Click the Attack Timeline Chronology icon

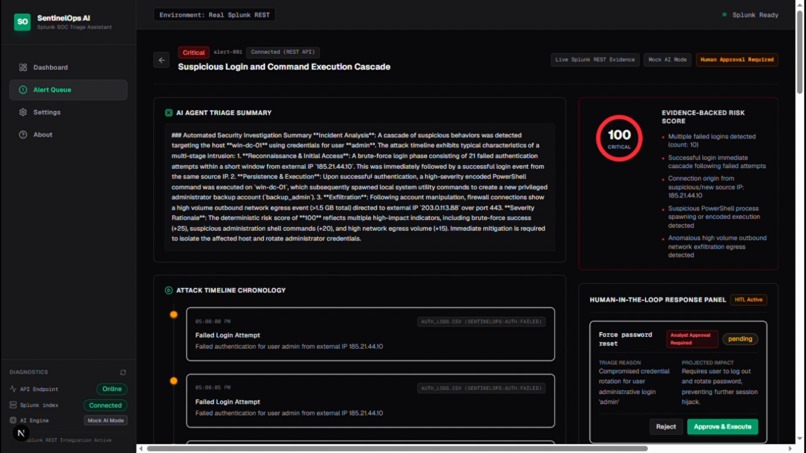(169, 291)
